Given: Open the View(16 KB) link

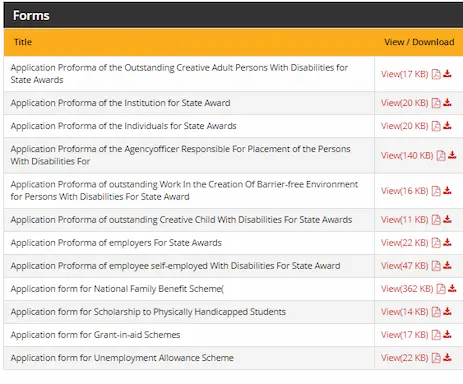Looking at the screenshot, I should pyautogui.click(x=404, y=191).
